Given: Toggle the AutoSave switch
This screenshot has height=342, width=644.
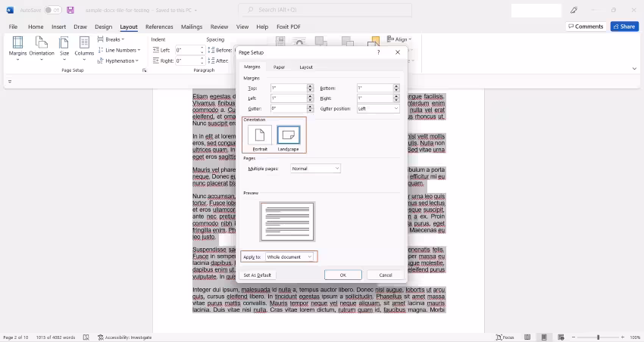Looking at the screenshot, I should pyautogui.click(x=52, y=10).
